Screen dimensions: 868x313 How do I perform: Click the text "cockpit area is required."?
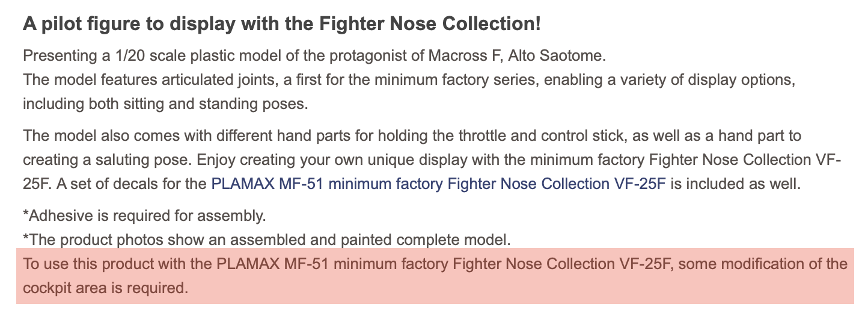pos(106,288)
